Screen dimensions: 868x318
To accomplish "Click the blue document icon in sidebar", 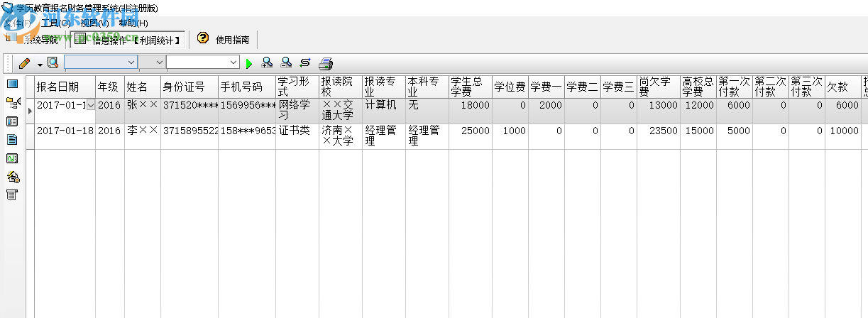I will [12, 140].
